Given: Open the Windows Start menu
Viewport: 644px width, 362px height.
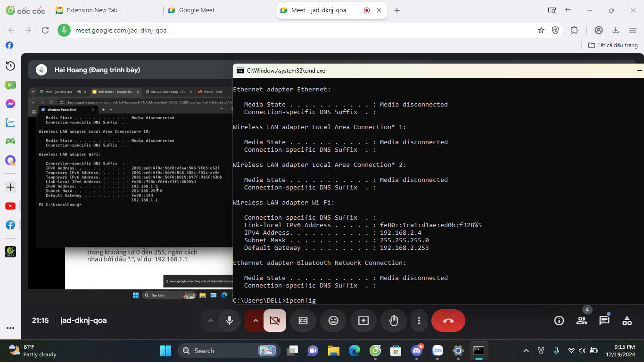Looking at the screenshot, I should [x=165, y=351].
